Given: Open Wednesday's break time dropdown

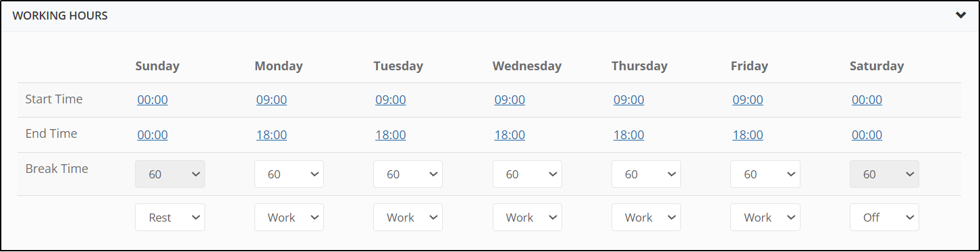Looking at the screenshot, I should pos(527,174).
